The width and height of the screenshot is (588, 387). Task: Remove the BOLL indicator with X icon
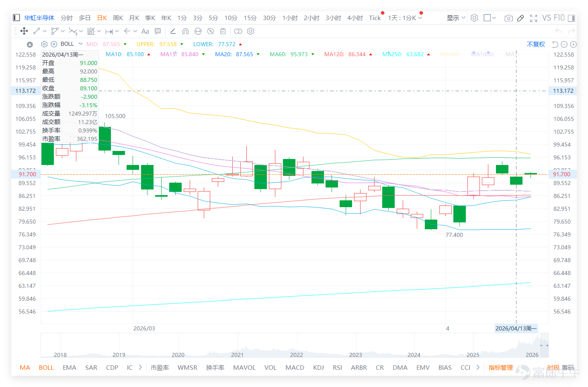(54, 44)
